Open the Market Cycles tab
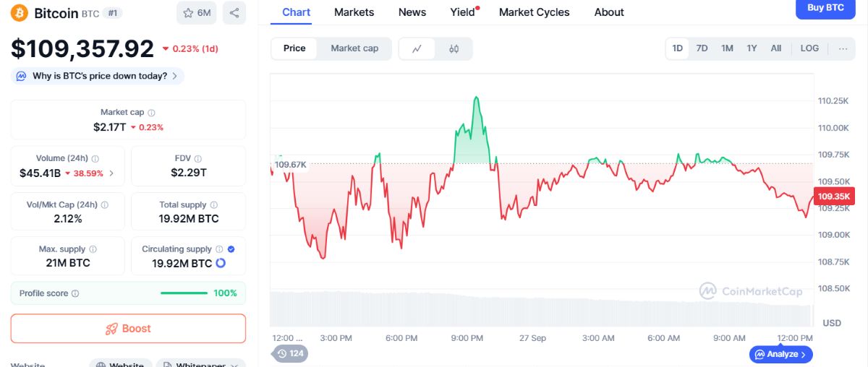The width and height of the screenshot is (868, 367). click(535, 12)
